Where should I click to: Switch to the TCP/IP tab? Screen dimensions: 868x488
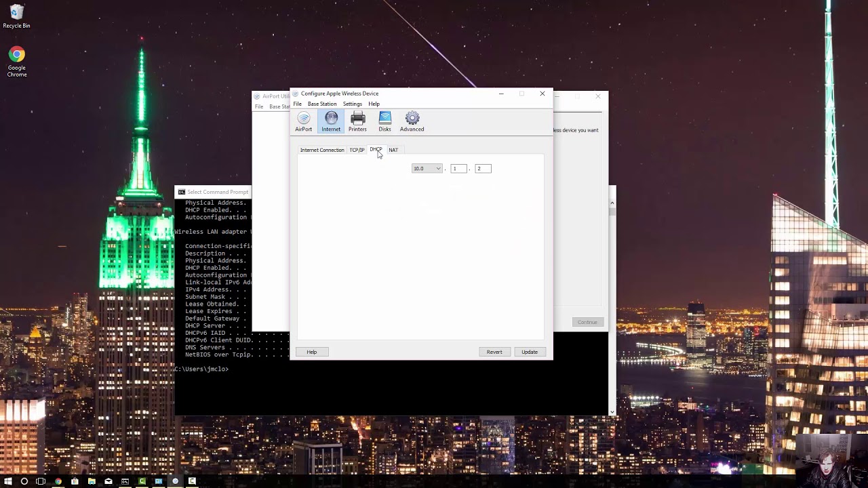click(x=357, y=150)
